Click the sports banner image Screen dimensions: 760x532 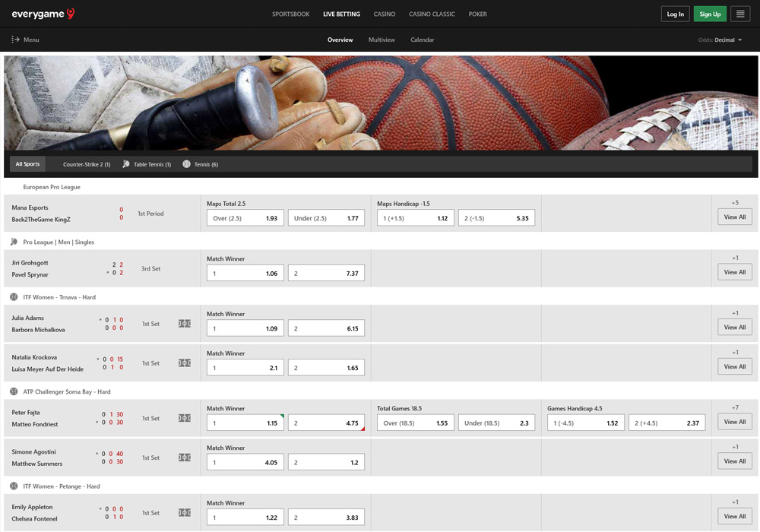380,103
